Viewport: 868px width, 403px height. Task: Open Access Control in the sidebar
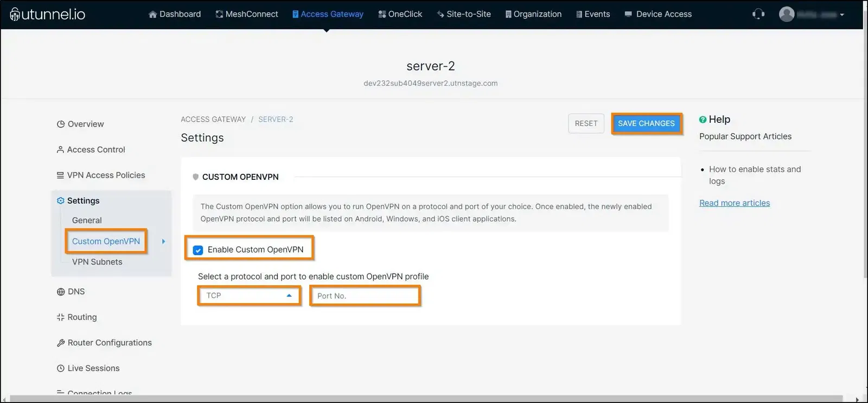coord(91,149)
